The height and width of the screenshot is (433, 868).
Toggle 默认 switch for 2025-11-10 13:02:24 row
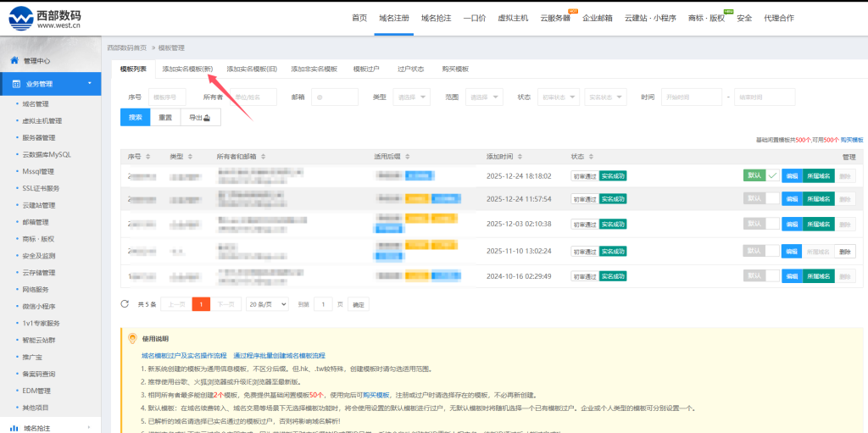[761, 251]
